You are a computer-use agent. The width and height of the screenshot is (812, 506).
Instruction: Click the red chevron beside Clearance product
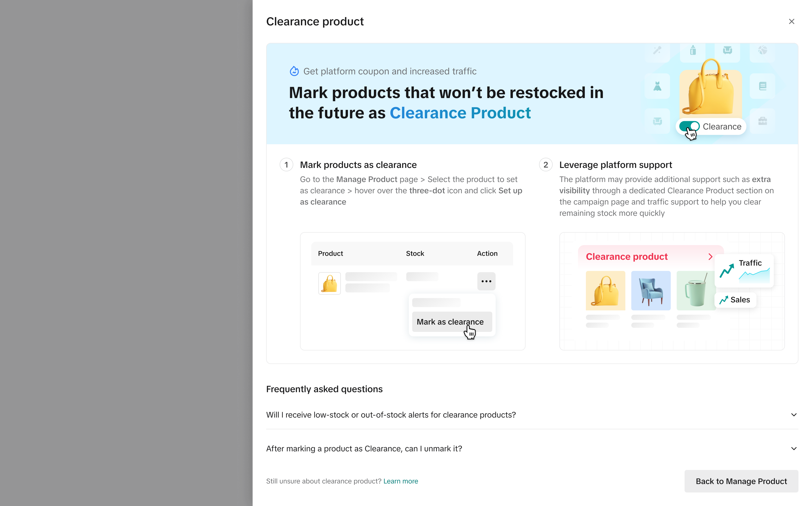click(x=710, y=257)
